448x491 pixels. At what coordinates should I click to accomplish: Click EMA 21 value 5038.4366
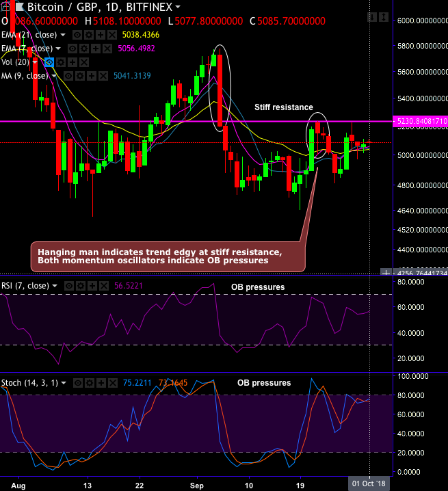point(141,35)
